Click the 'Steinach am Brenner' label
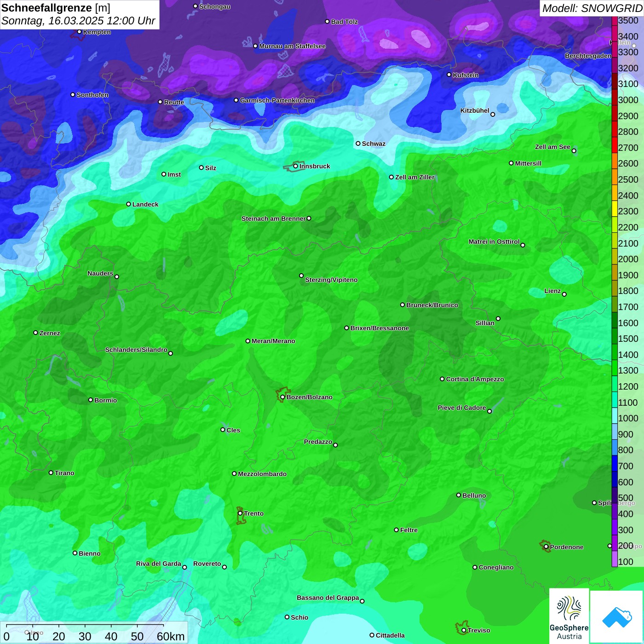Image resolution: width=644 pixels, height=644 pixels. coord(273,218)
